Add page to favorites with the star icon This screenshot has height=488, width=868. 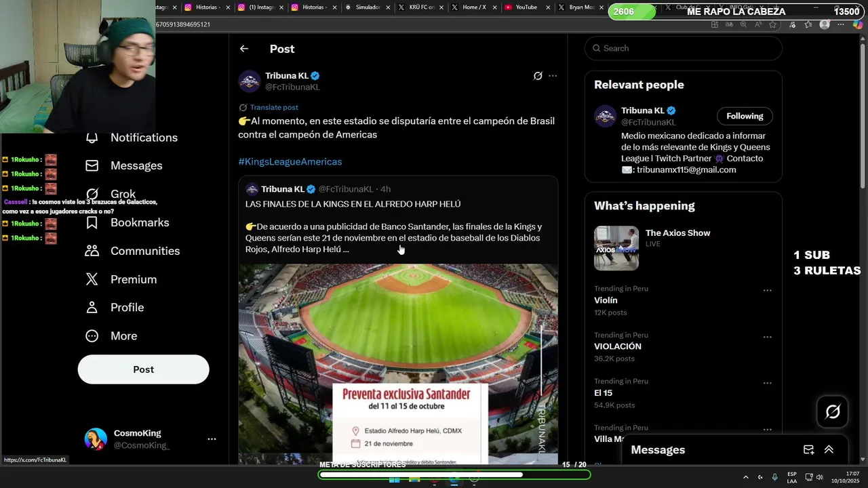pos(772,24)
